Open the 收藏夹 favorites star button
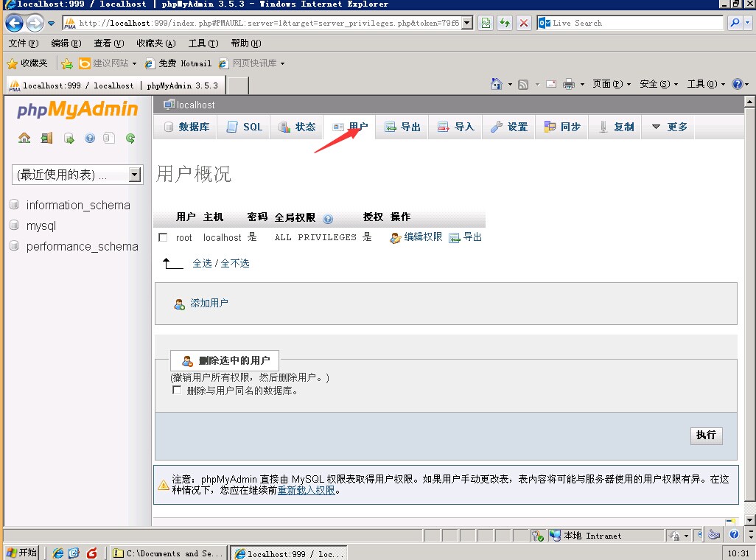The image size is (756, 560). pyautogui.click(x=27, y=63)
